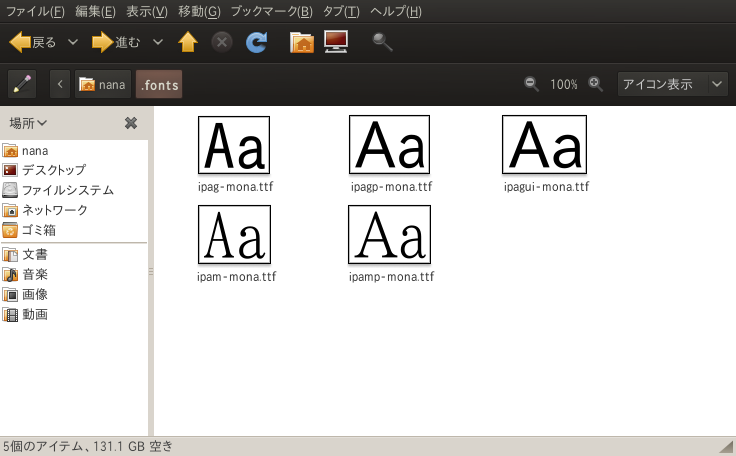Click the Search magnifier icon
The width and height of the screenshot is (736, 456).
[382, 42]
